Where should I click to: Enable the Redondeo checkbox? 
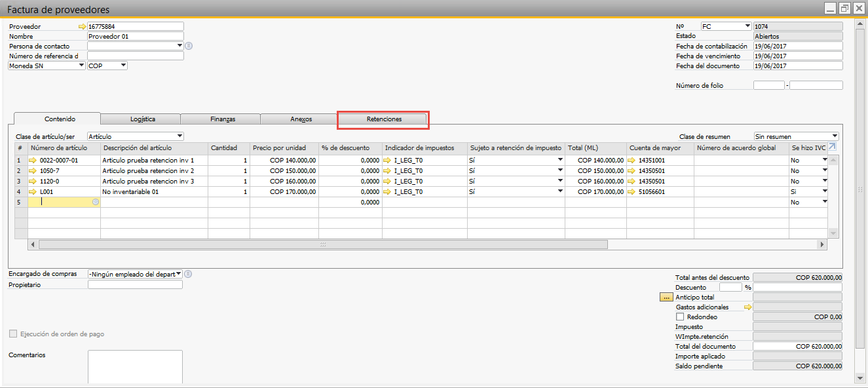[679, 317]
